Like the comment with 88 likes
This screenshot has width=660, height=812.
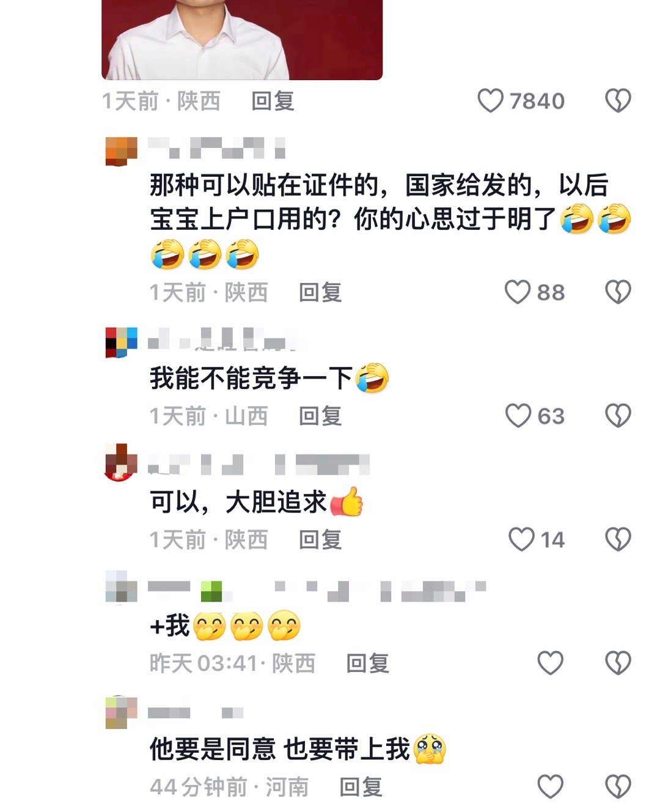pyautogui.click(x=517, y=292)
